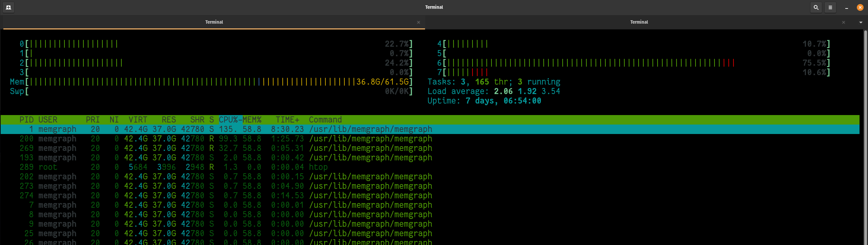Click the Load average text
This screenshot has width=868, height=245.
494,91
